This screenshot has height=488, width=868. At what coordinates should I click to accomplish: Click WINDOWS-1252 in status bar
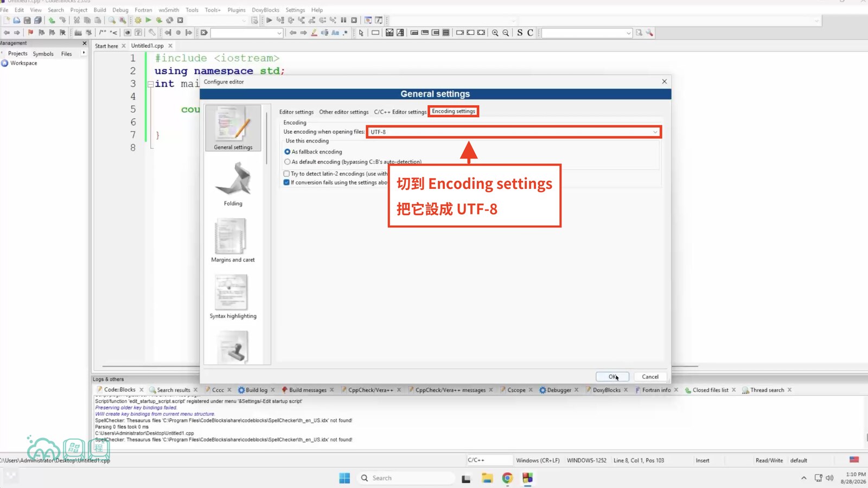click(586, 460)
